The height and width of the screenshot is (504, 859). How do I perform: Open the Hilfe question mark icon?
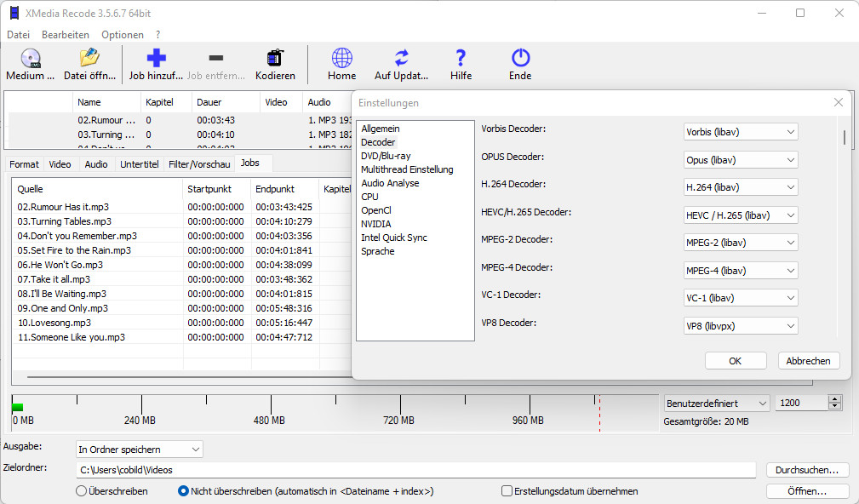460,60
